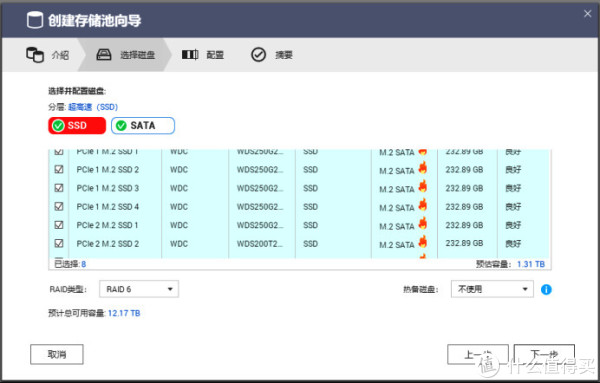
Task: Click the estimated capacity value 1.31 TB
Action: (531, 264)
